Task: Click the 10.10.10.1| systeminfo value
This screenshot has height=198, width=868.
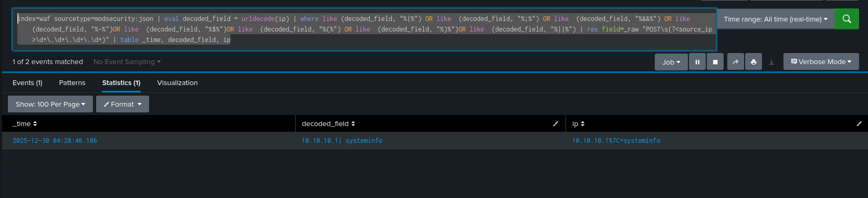Action: pyautogui.click(x=342, y=141)
